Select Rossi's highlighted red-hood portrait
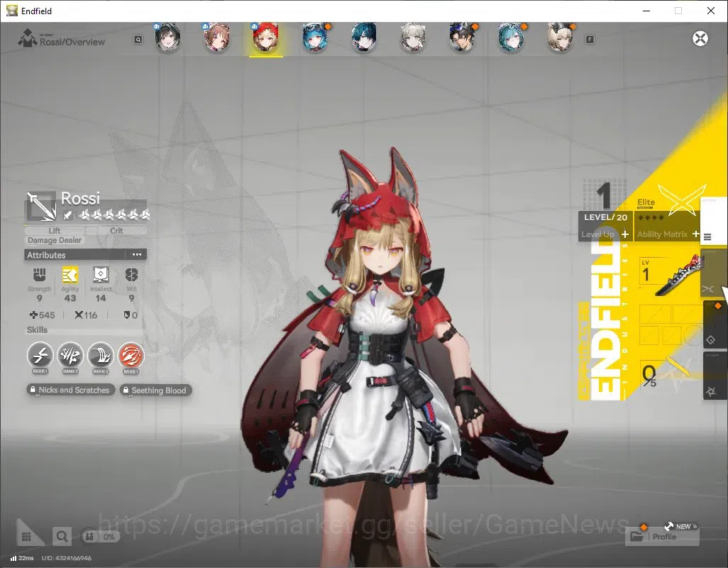 pyautogui.click(x=265, y=38)
